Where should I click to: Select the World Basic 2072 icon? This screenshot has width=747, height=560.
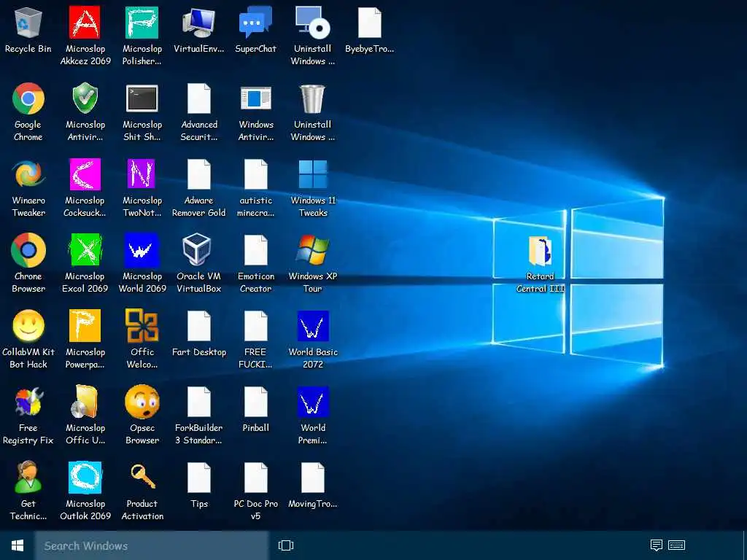(x=313, y=326)
